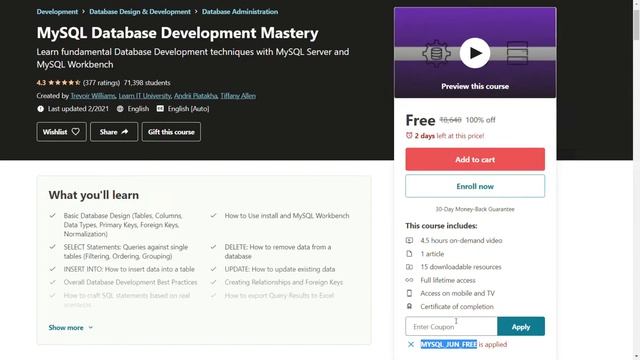Open Database Design & Development breadcrumb

pyautogui.click(x=140, y=12)
